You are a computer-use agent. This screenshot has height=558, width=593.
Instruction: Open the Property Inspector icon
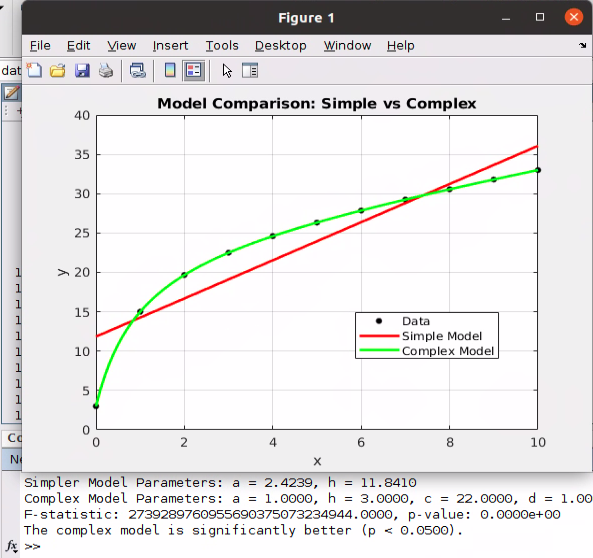(250, 70)
